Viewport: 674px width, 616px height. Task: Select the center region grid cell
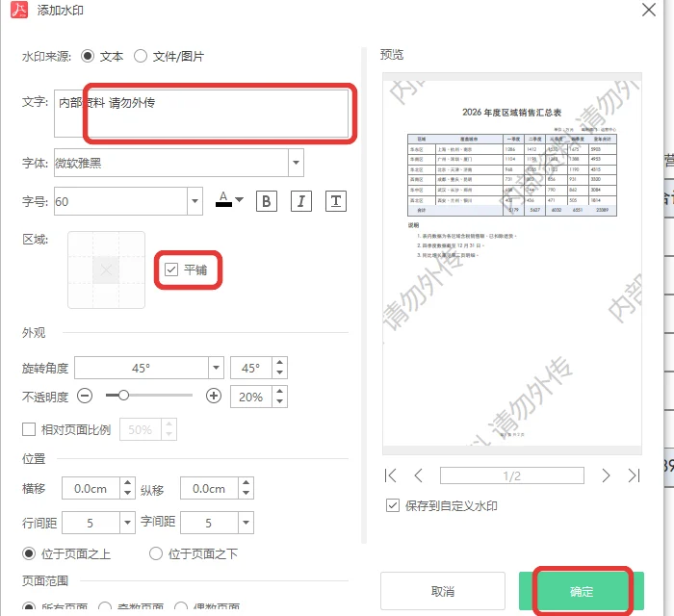point(106,270)
